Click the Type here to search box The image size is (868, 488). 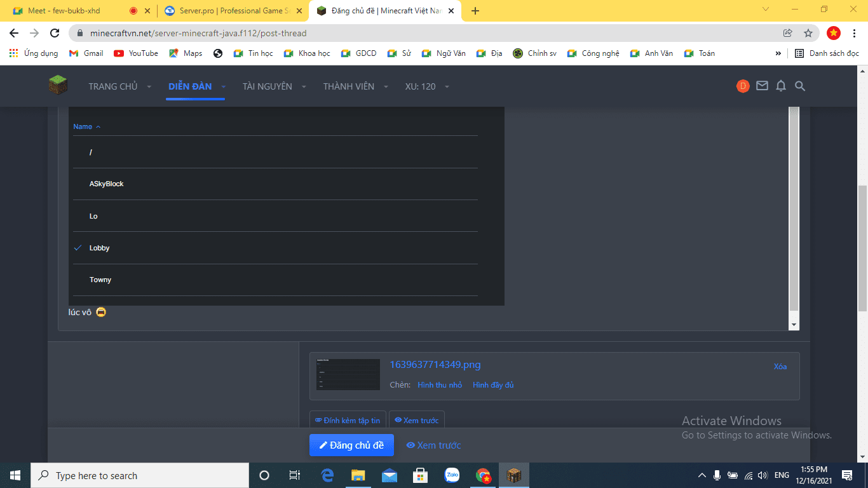point(140,475)
